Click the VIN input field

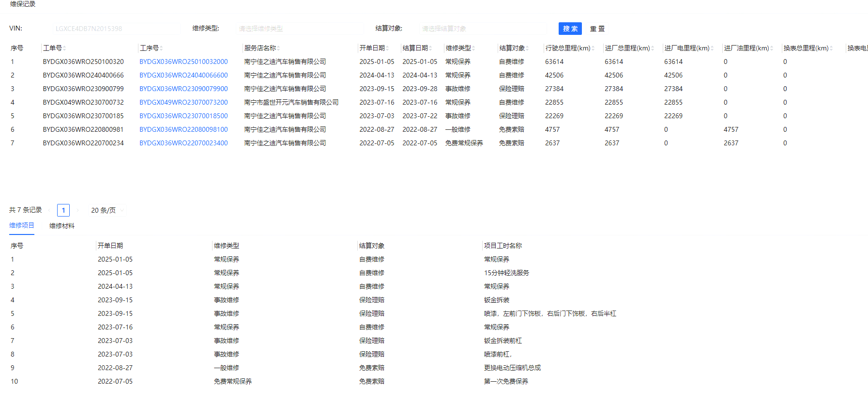click(x=116, y=29)
